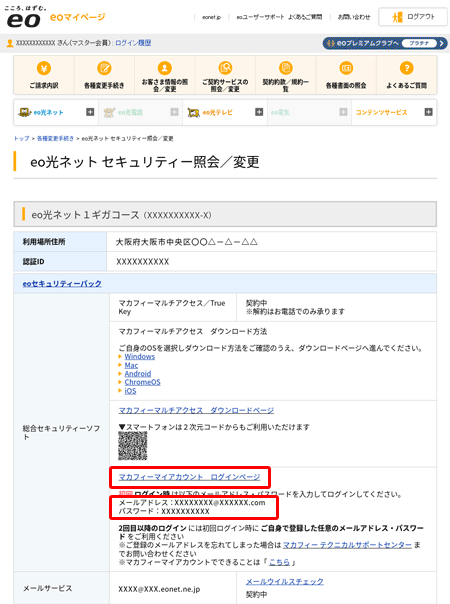Viewport: 450px width, 604px height.
Task: Open the eoプレミアムクラブ banner
Action: point(385,43)
